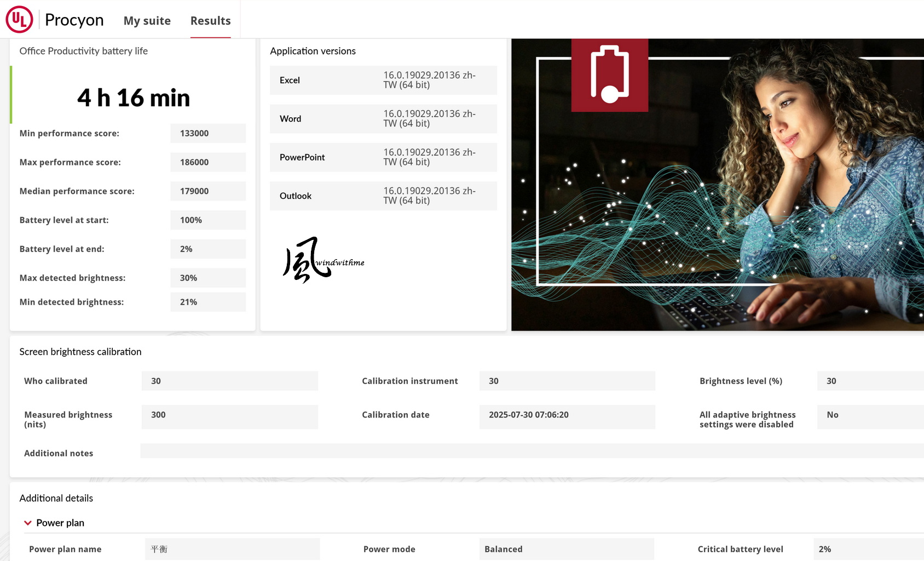Open the My suite tab
The height and width of the screenshot is (561, 924).
click(x=147, y=21)
